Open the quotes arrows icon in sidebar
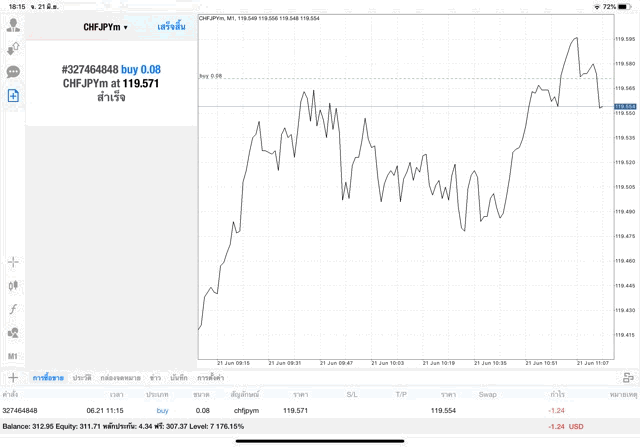 pos(13,48)
